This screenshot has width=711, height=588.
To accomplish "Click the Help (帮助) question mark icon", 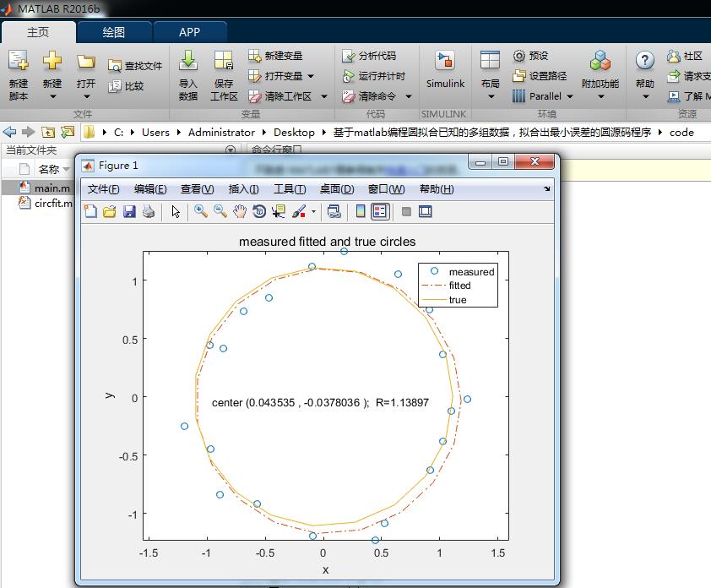I will click(644, 60).
